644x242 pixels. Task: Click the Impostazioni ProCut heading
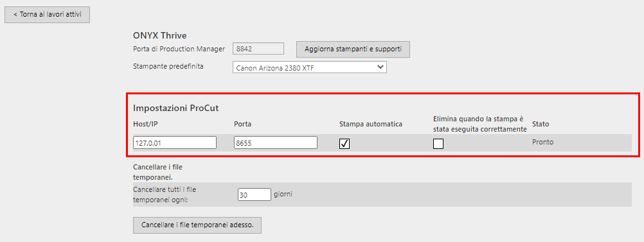[175, 108]
